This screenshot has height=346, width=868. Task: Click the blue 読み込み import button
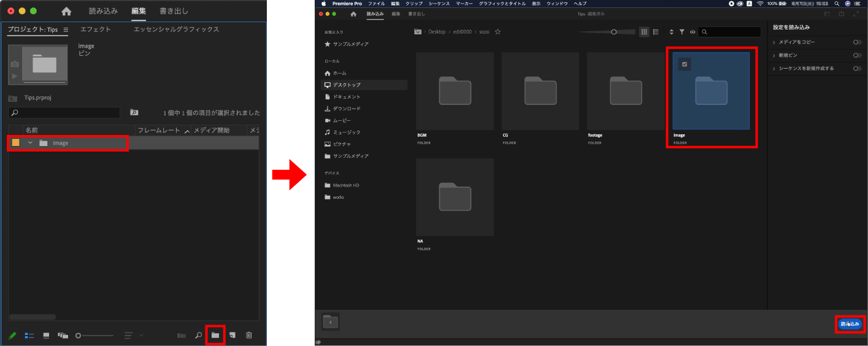click(x=850, y=324)
